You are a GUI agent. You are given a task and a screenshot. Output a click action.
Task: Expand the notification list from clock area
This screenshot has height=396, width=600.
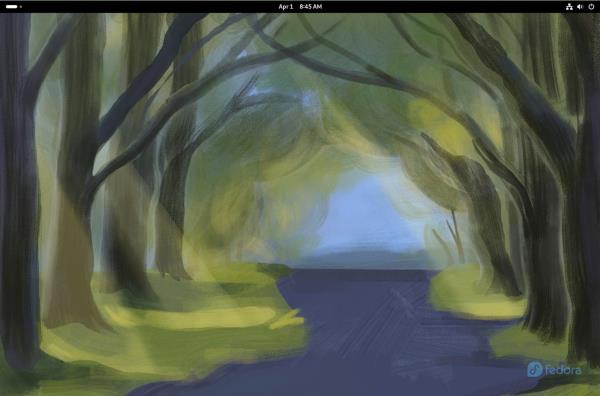coord(300,7)
